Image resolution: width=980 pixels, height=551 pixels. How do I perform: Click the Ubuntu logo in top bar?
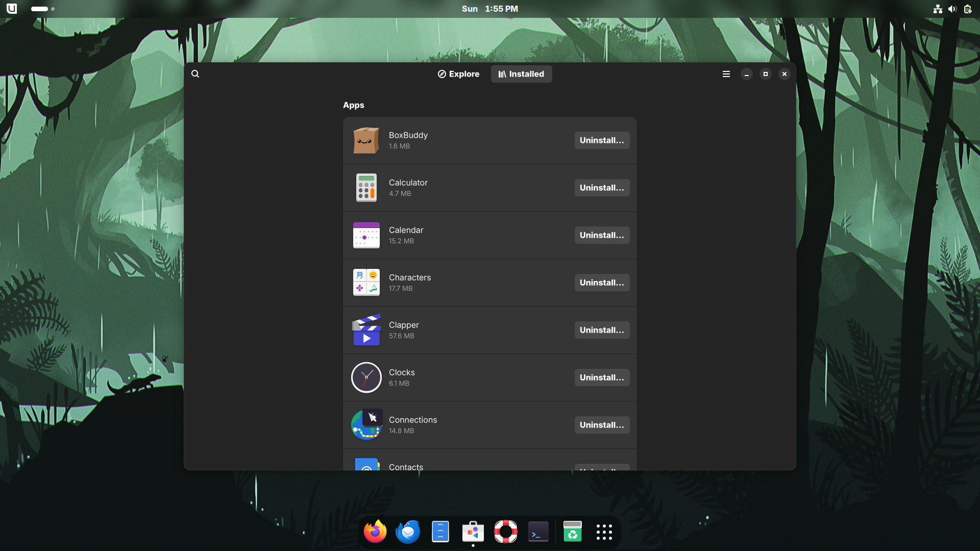(x=12, y=9)
